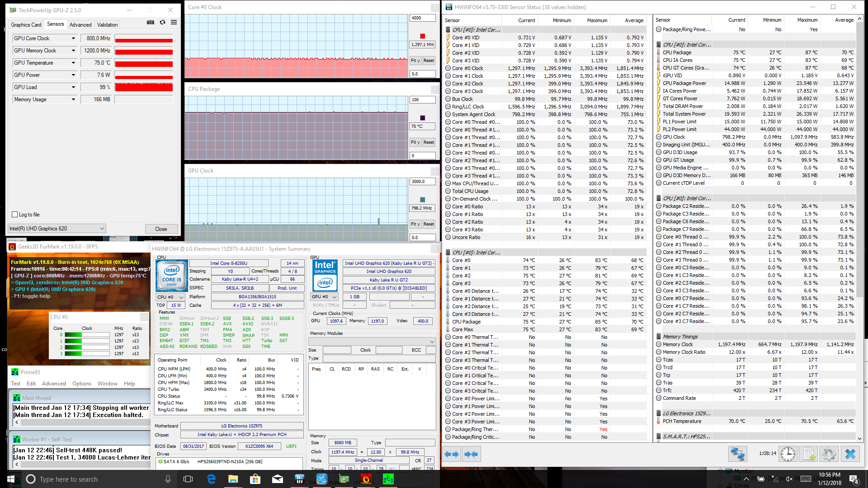Click the dark purple CPU Package color swatch
Viewport: 868px width, 488px height.
click(422, 118)
